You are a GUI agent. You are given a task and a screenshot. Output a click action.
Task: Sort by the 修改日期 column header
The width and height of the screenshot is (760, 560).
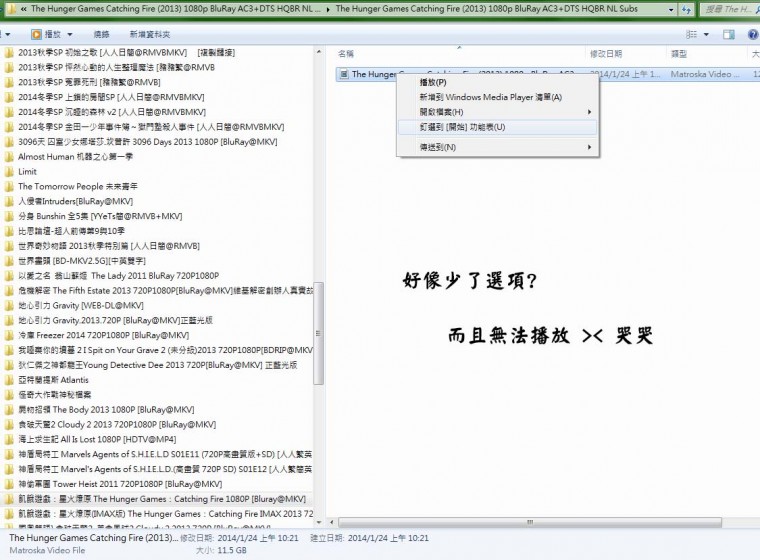[606, 54]
